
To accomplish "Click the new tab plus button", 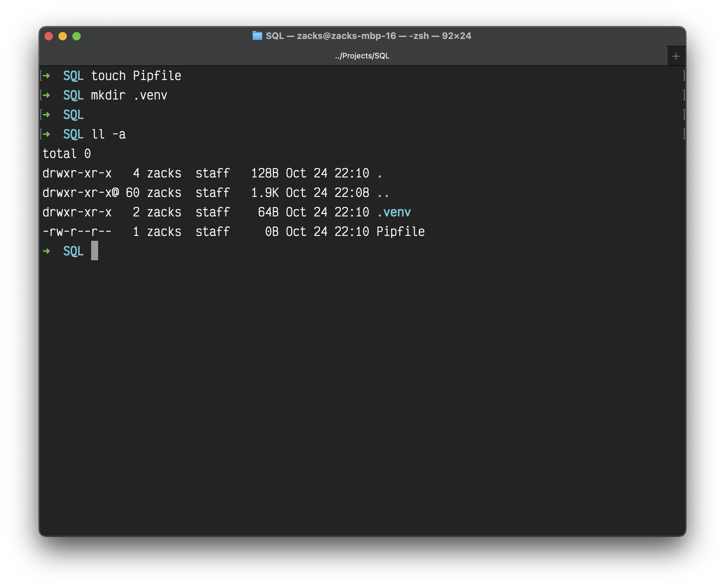I will point(676,56).
